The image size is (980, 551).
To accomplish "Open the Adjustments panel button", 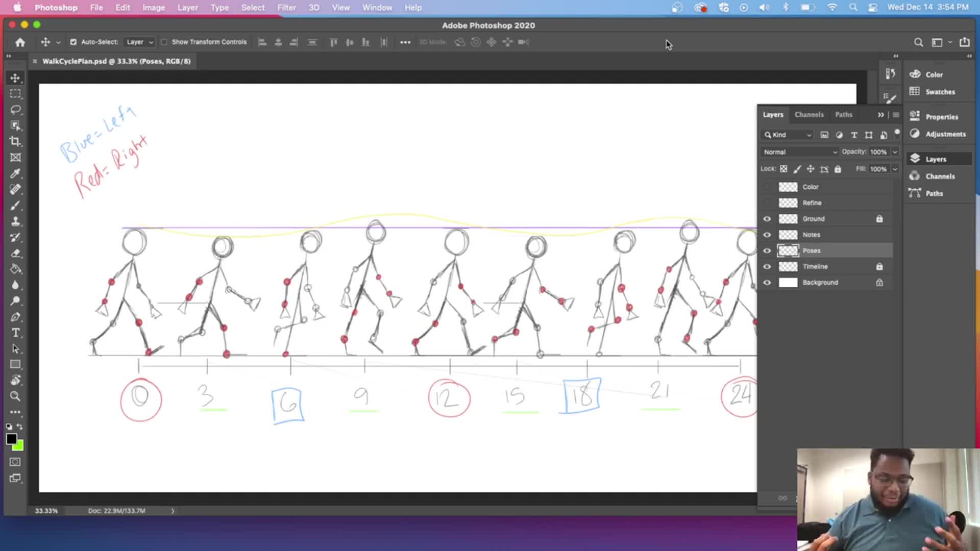I will [x=939, y=134].
